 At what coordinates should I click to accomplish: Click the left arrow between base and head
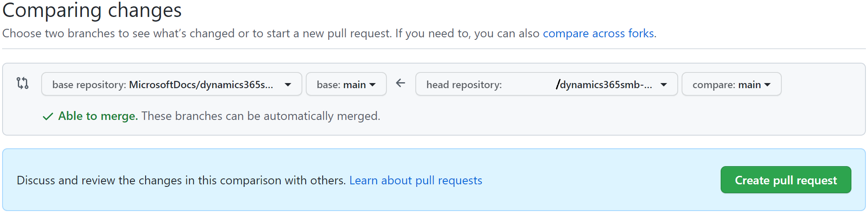pos(400,83)
